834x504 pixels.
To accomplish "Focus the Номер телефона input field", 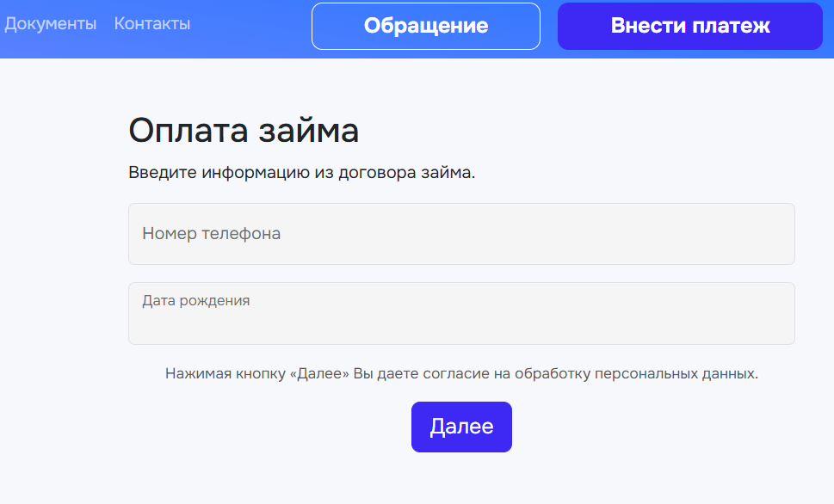I will pyautogui.click(x=461, y=234).
